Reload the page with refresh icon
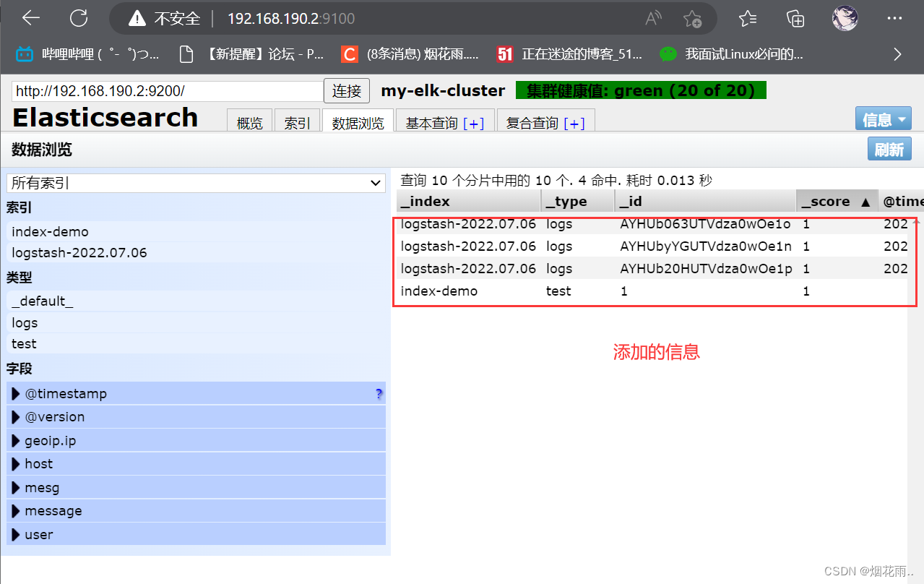 79,18
